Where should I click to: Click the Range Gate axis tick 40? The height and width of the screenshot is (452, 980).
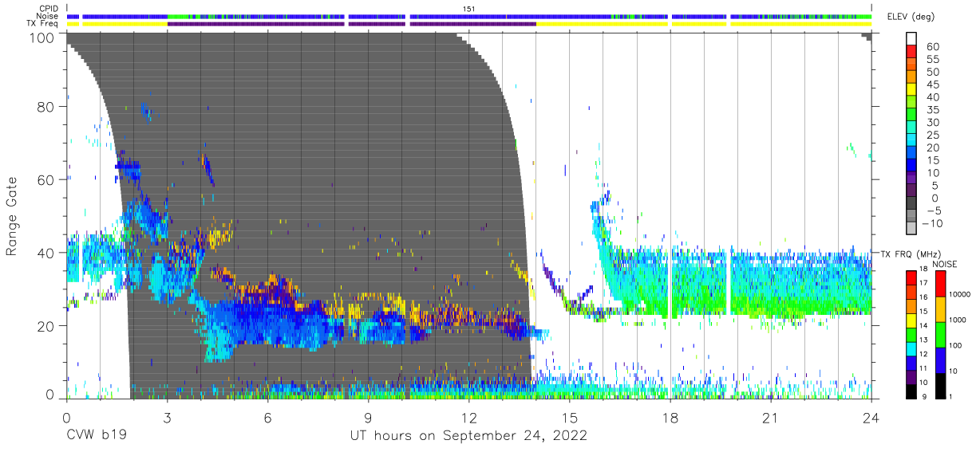point(46,253)
